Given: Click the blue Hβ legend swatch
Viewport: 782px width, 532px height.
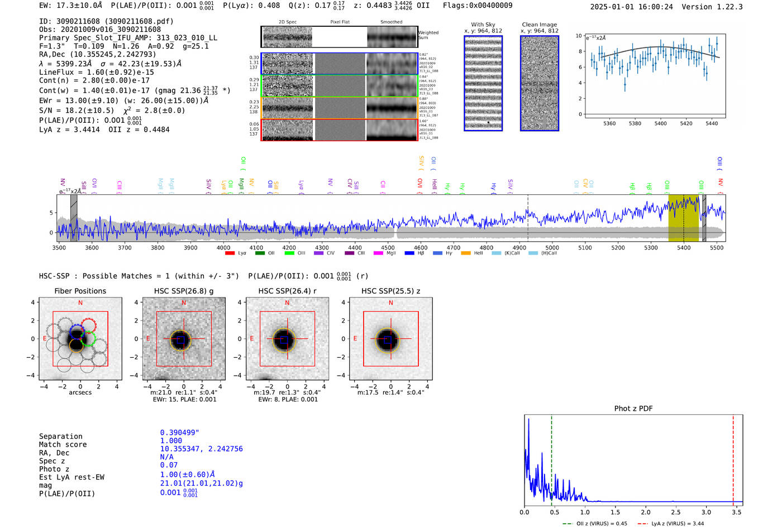Looking at the screenshot, I should point(409,253).
